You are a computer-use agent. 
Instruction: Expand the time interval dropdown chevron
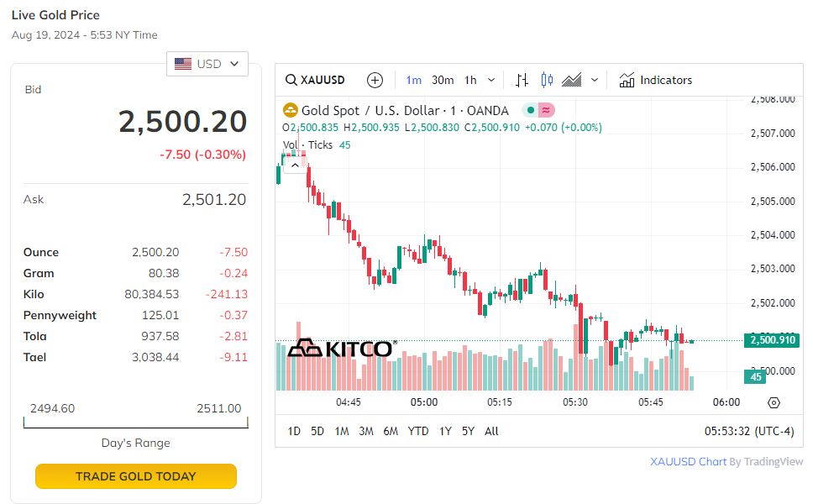pos(491,80)
